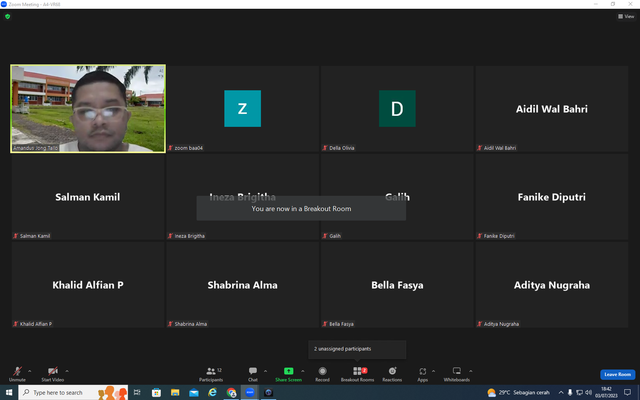Expand audio options arrow next to Unmute

pyautogui.click(x=29, y=371)
